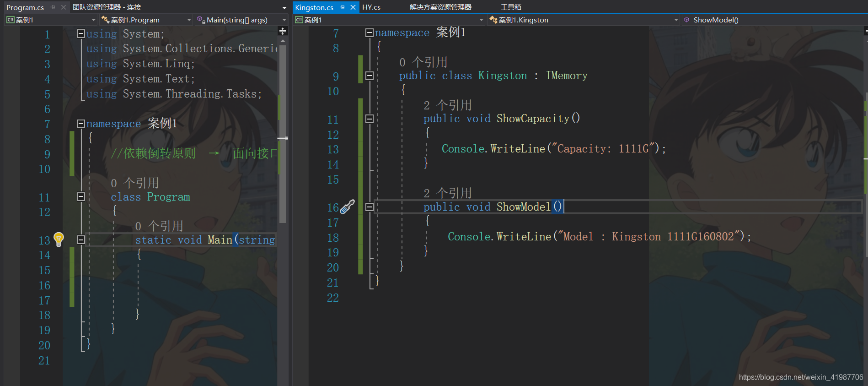
Task: Open the ShowModel() member dropdown
Action: tap(775, 20)
